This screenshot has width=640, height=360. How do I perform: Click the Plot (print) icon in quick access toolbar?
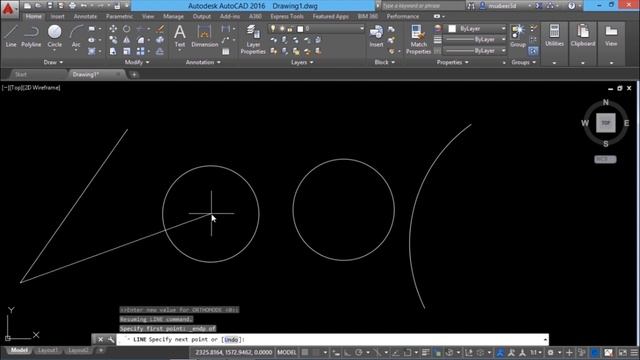point(72,6)
